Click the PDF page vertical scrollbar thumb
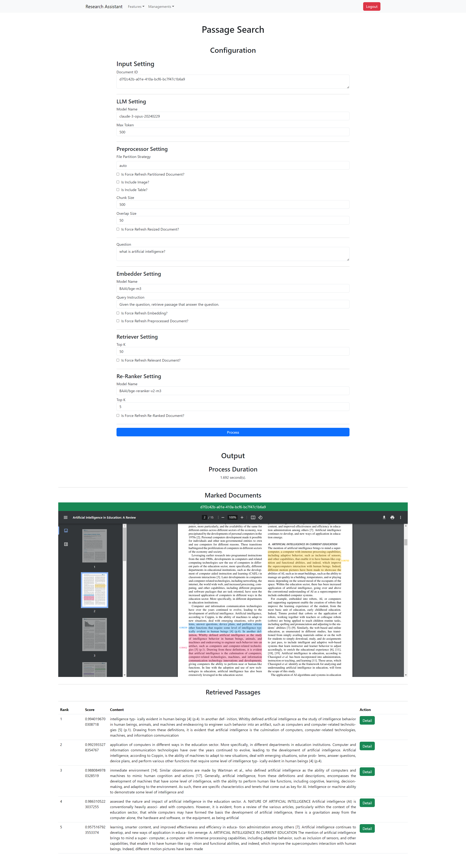 pos(406,542)
